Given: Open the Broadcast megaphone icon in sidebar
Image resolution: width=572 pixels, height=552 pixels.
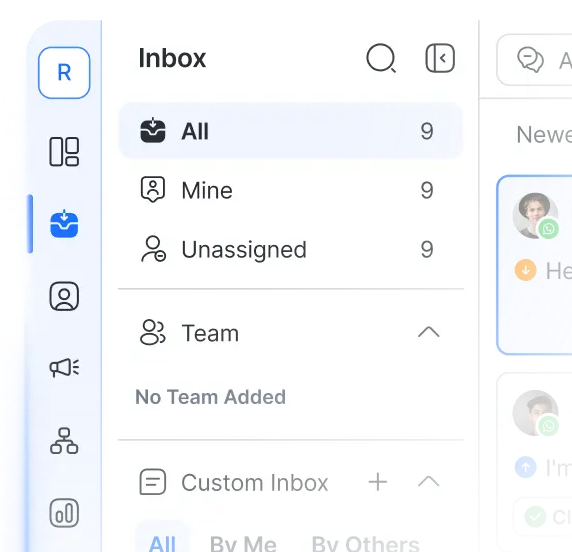Looking at the screenshot, I should click(x=64, y=367).
